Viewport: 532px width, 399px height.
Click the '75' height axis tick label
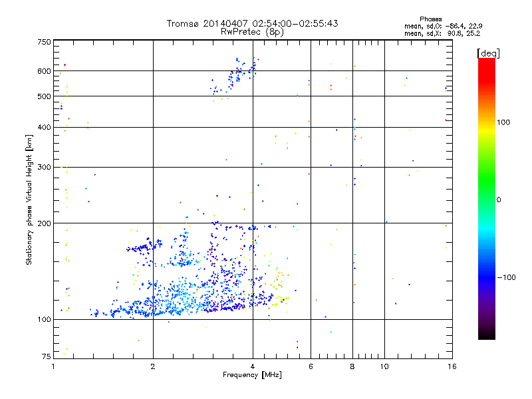(x=47, y=356)
